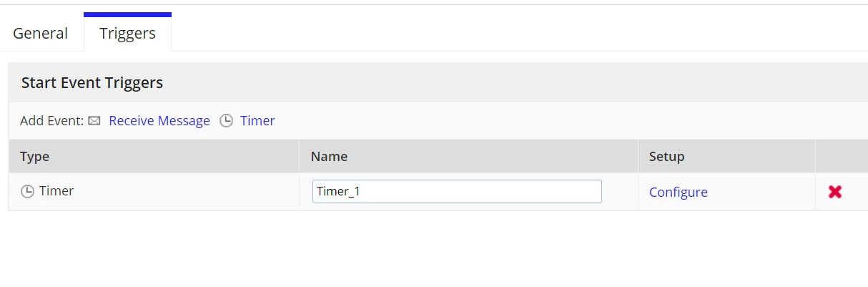The image size is (868, 287).
Task: Click the Start Event Triggers heading
Action: click(92, 83)
